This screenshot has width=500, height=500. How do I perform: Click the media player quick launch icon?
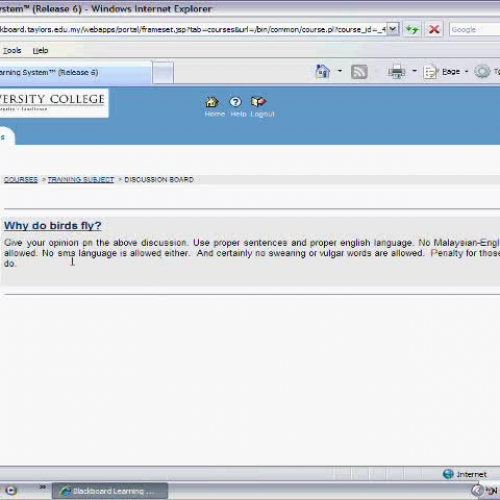(11, 490)
